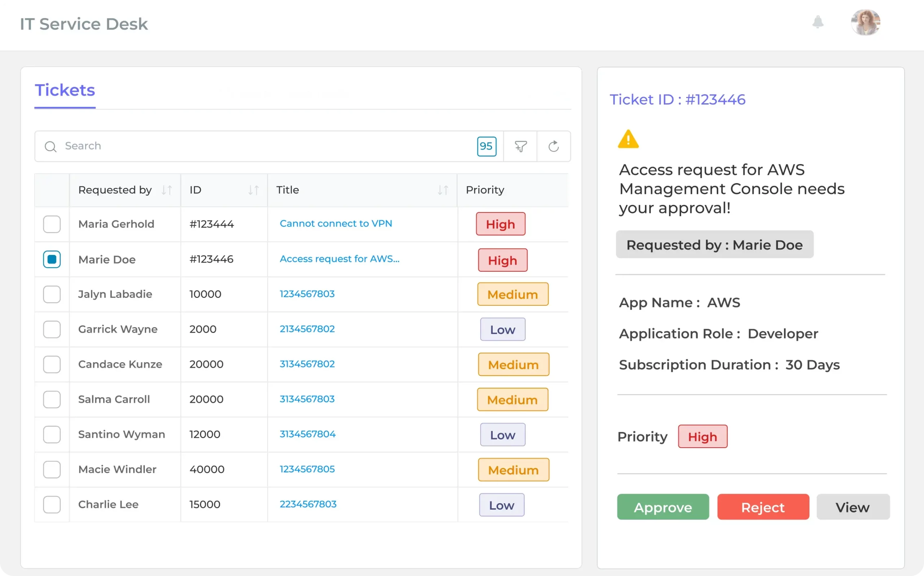Check the Maria Gerhold row checkbox

coord(52,224)
